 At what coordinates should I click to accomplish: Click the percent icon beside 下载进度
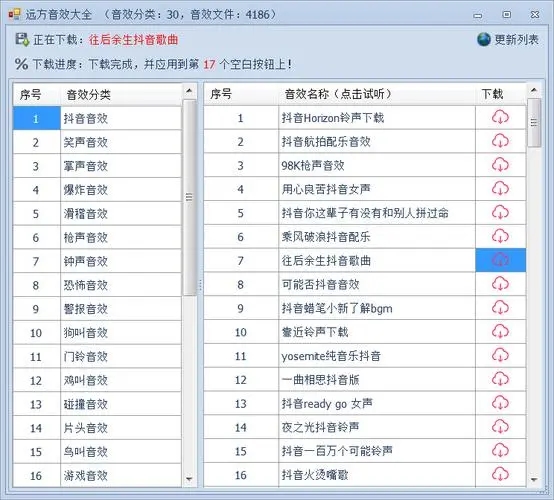(x=21, y=64)
